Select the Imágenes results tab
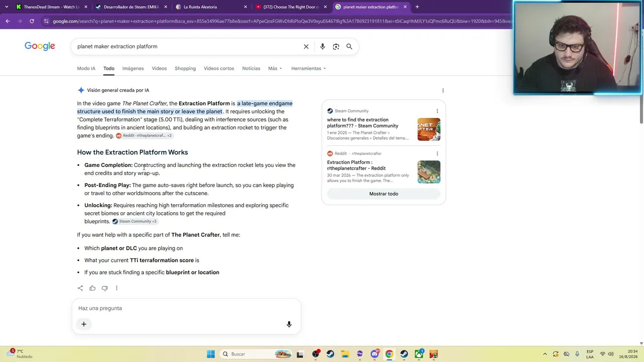 [133, 68]
